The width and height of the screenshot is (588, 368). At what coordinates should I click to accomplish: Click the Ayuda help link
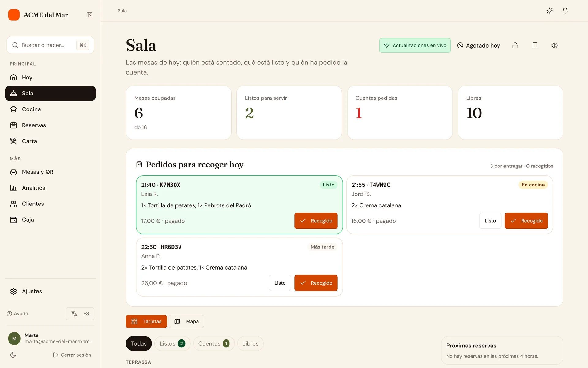[x=17, y=313]
